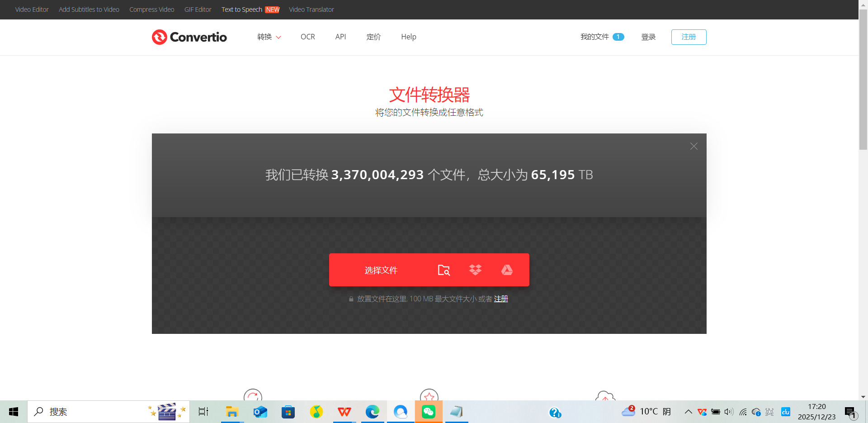
Task: Open File Explorer from taskbar
Action: coord(232,412)
